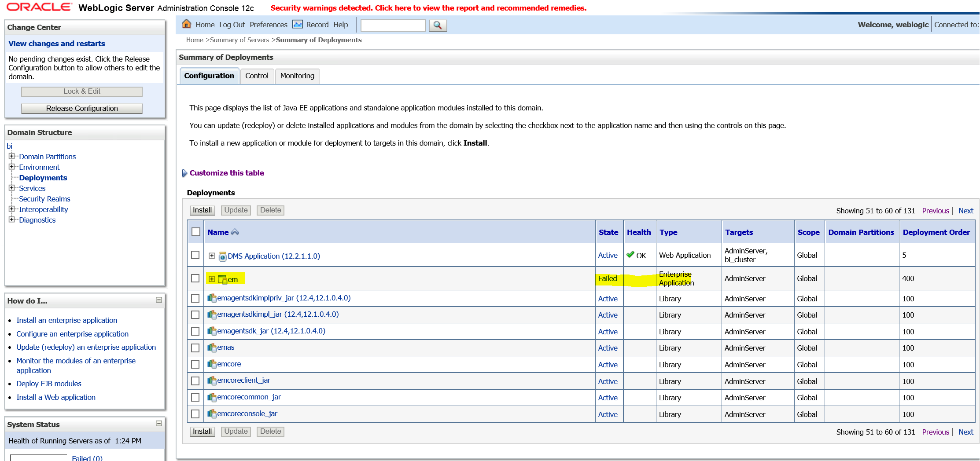Image resolution: width=980 pixels, height=461 pixels.
Task: Select the em row checkbox
Action: 195,278
